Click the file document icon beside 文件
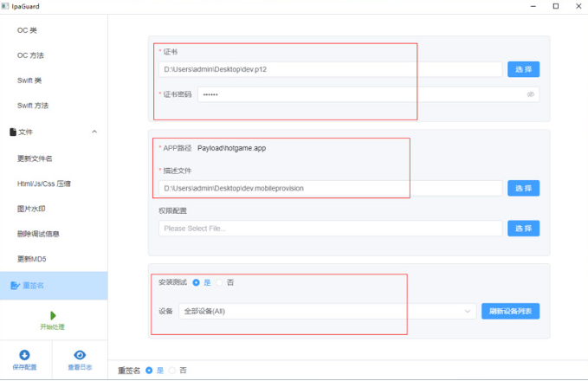This screenshot has width=588, height=381. 13,132
